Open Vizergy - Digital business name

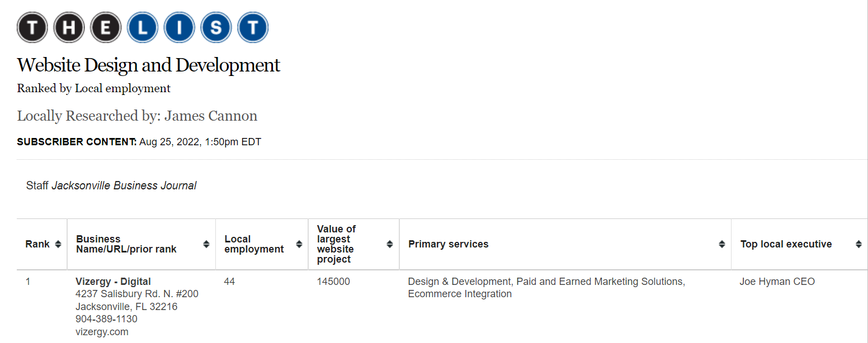click(113, 282)
